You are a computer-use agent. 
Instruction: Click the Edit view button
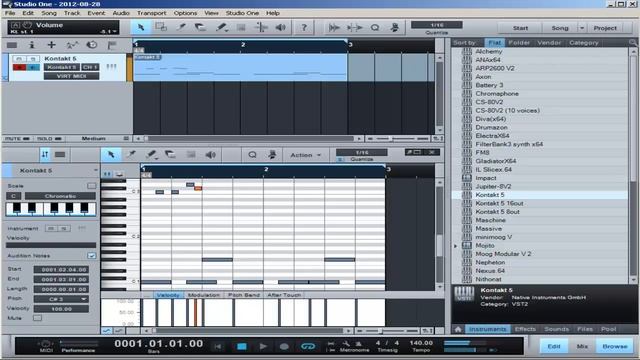[554, 346]
